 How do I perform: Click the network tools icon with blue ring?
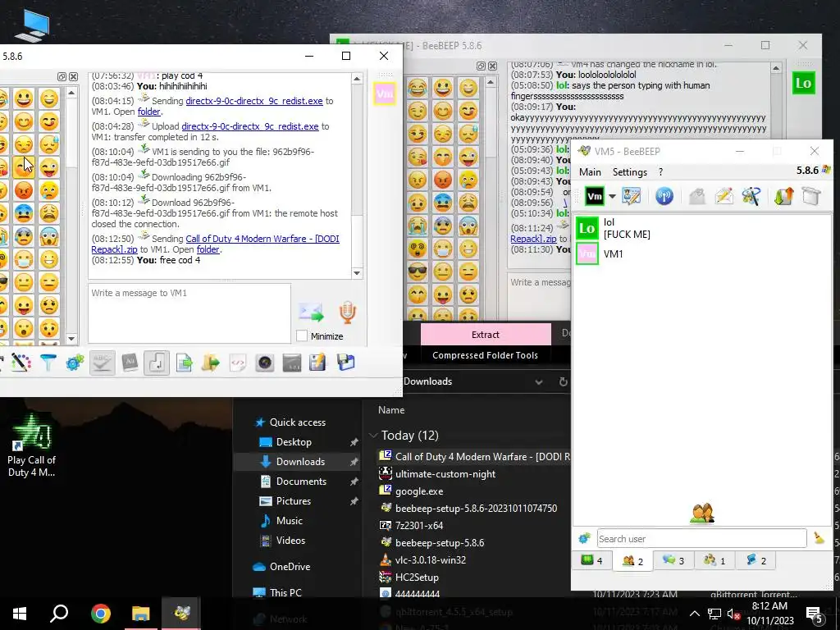pyautogui.click(x=751, y=196)
